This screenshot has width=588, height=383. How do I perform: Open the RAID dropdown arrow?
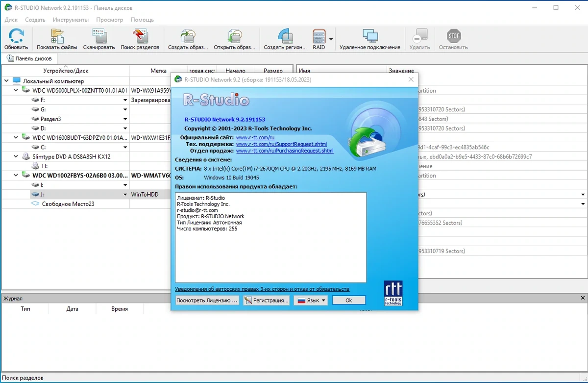(x=331, y=39)
